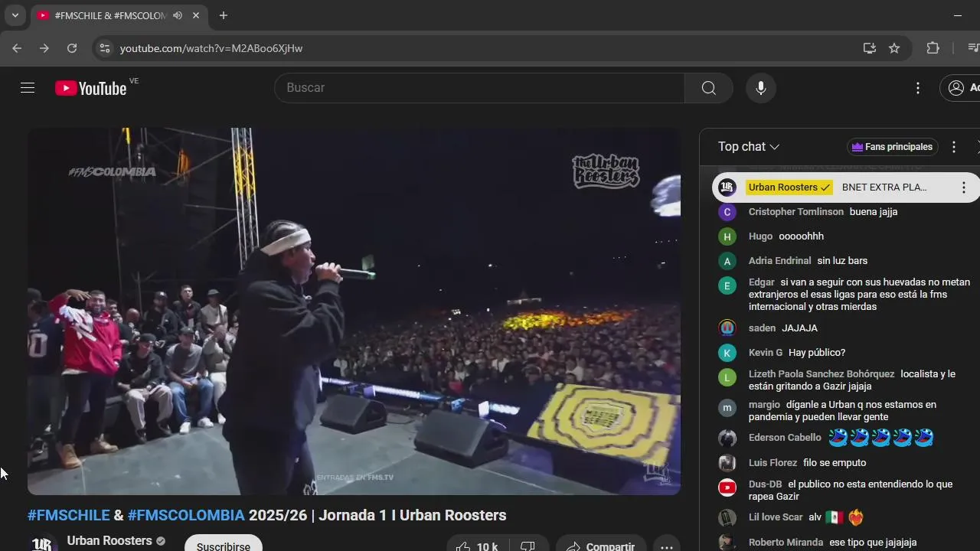Open pinned Urban Roosters message options
Screen dimensions: 980x551
click(x=964, y=187)
